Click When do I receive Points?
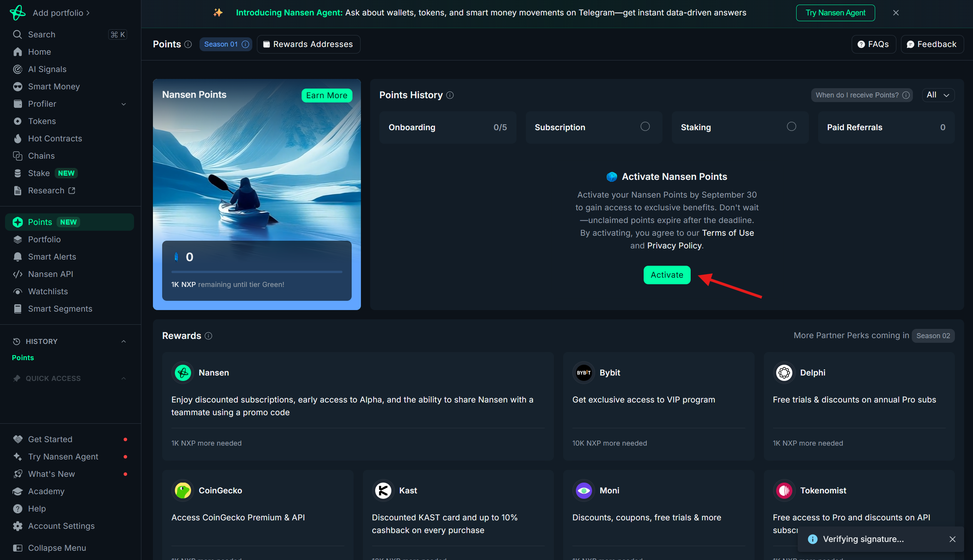The width and height of the screenshot is (973, 560). coord(862,95)
